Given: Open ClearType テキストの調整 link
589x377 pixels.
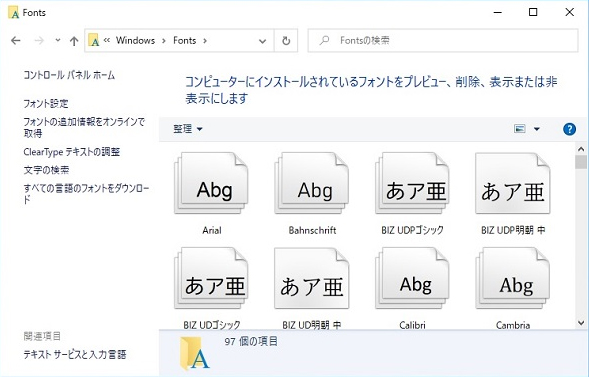Looking at the screenshot, I should click(x=71, y=152).
